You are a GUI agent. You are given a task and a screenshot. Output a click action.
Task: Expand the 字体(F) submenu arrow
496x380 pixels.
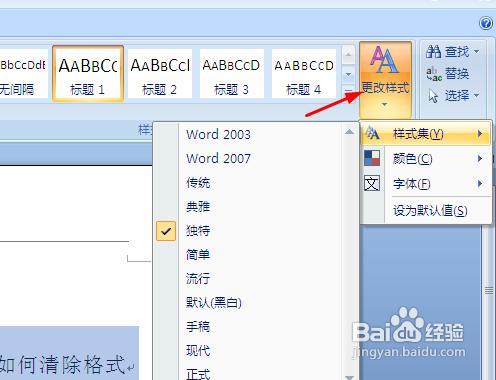coord(480,183)
